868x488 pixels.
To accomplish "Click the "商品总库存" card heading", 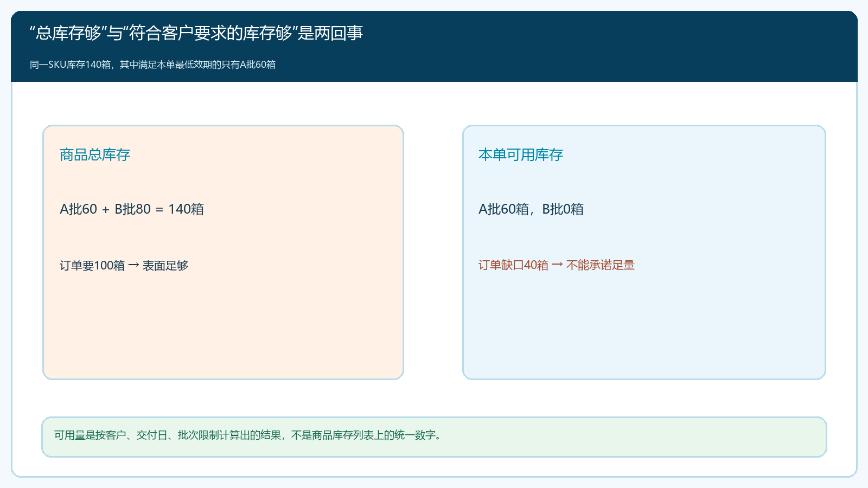I will (x=95, y=155).
